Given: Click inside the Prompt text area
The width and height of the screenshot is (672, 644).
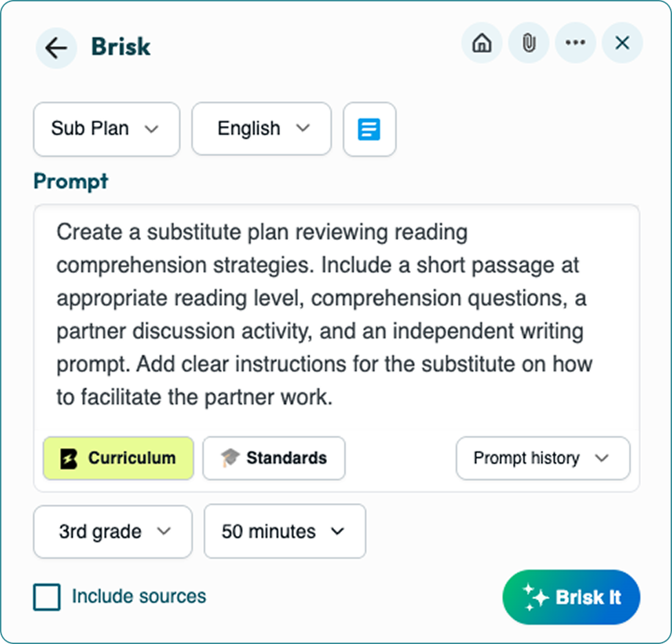Looking at the screenshot, I should tap(337, 314).
